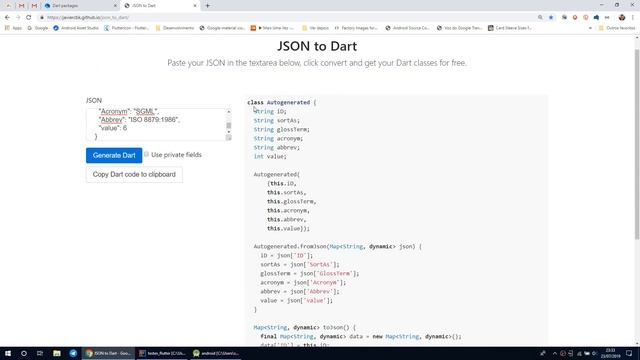This screenshot has height=360, width=640.
Task: Switch to Android Studio android taskbar window
Action: 216,353
